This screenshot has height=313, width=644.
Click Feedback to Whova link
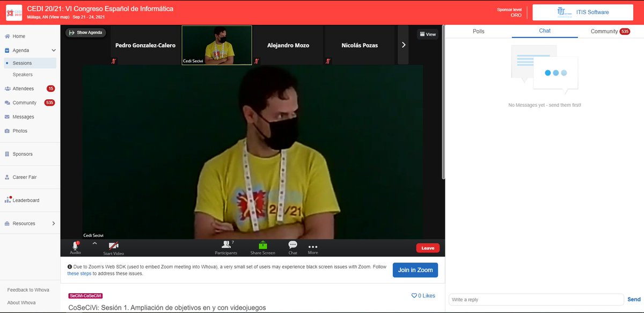[28, 290]
